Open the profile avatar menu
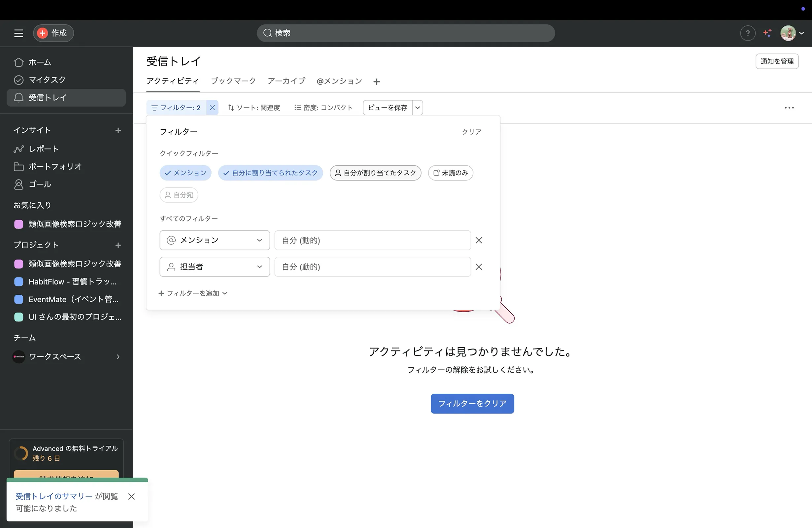 (x=792, y=33)
